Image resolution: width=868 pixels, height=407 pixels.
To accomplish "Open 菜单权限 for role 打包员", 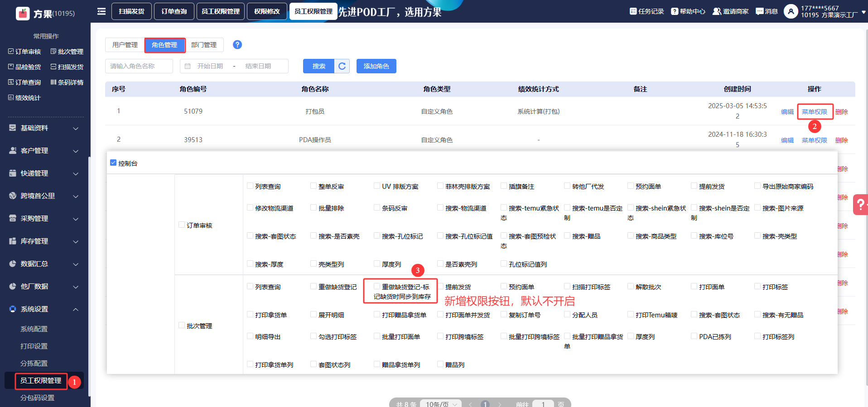I will (814, 112).
